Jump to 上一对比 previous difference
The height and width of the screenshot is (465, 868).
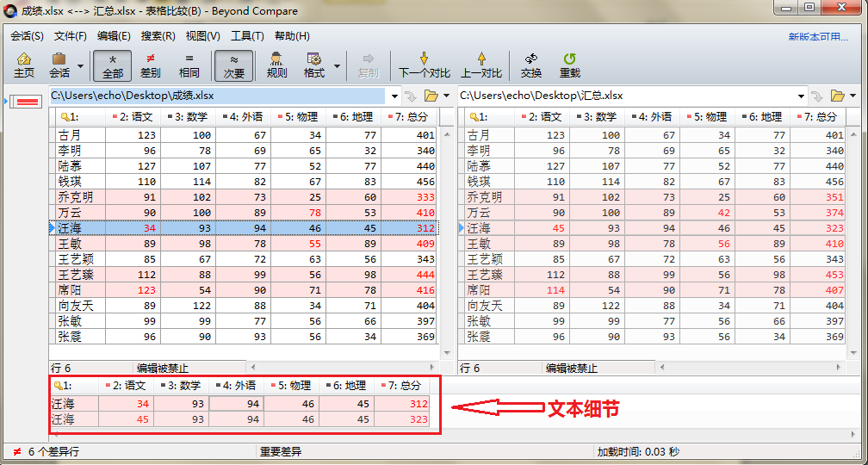[x=480, y=65]
